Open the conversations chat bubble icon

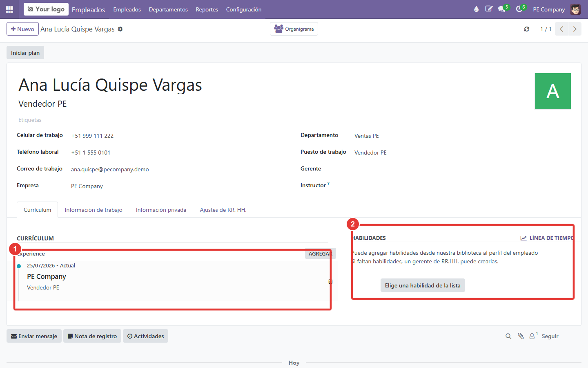(x=502, y=9)
